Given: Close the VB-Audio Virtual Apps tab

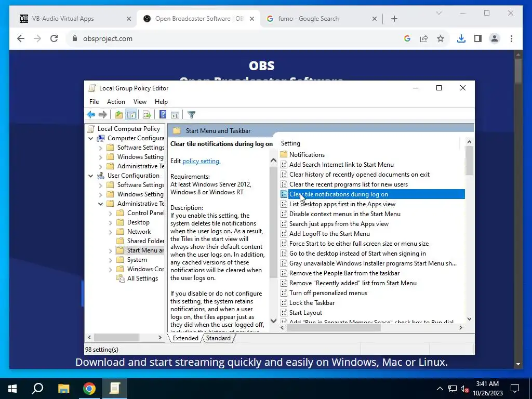Looking at the screenshot, I should click(x=129, y=19).
